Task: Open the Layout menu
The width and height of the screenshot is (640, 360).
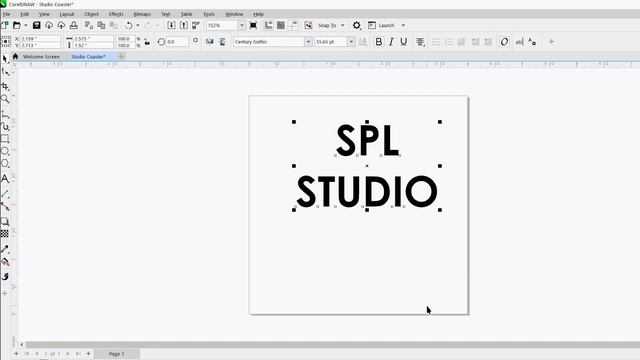Action: (67, 14)
